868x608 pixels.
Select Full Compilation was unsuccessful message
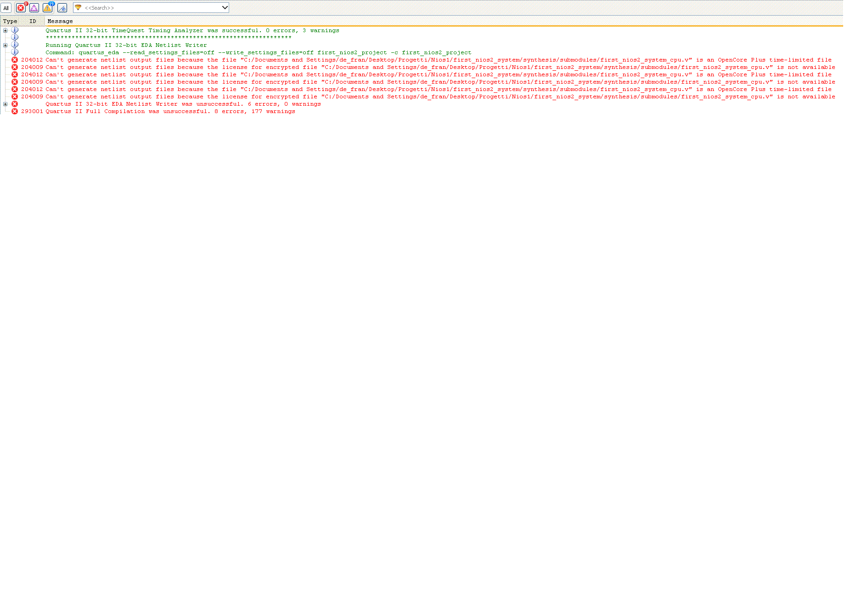[x=170, y=111]
